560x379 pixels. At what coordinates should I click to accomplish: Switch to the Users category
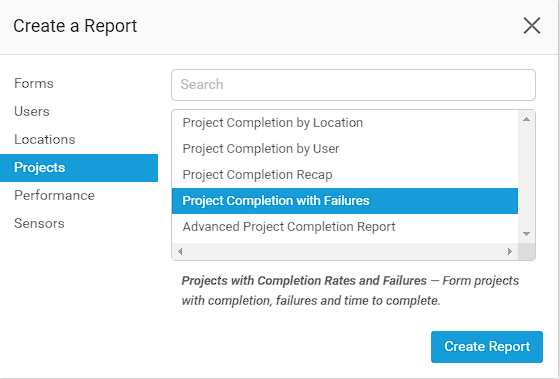pos(32,111)
